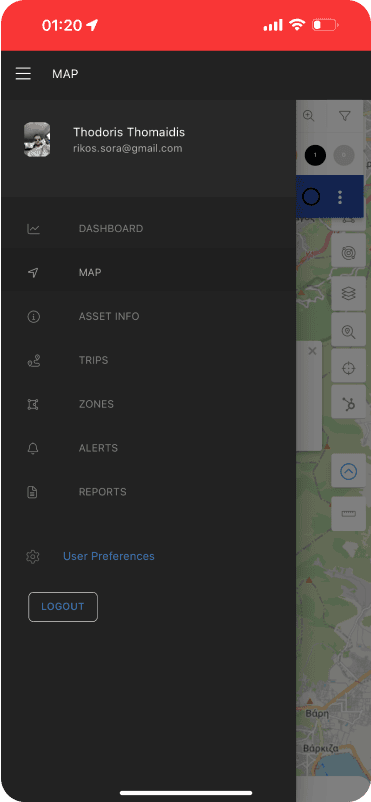
Task: Open the Asset Info menu item
Action: tap(148, 317)
